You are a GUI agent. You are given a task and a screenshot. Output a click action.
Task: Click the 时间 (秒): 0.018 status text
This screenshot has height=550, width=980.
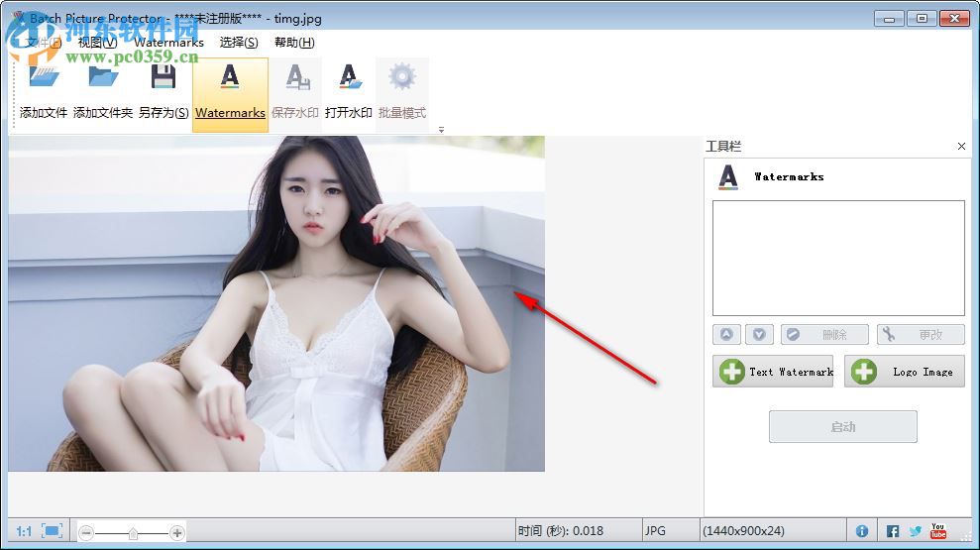pyautogui.click(x=561, y=531)
